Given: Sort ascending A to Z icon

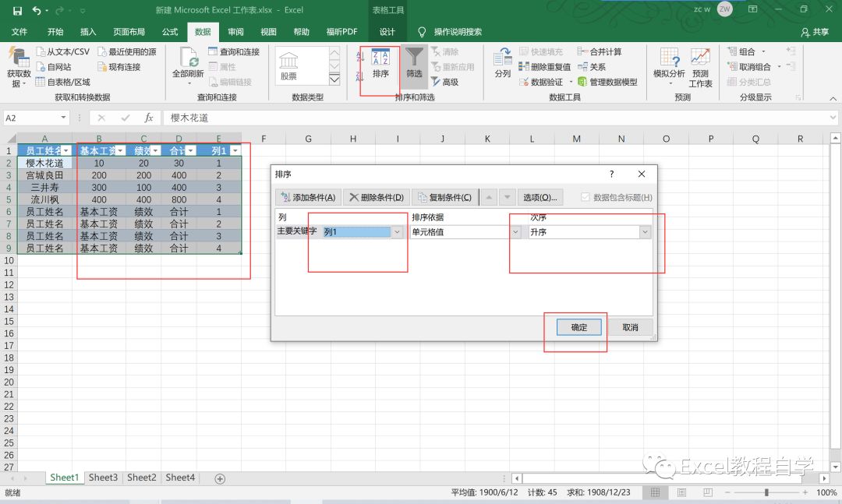Looking at the screenshot, I should click(x=359, y=56).
